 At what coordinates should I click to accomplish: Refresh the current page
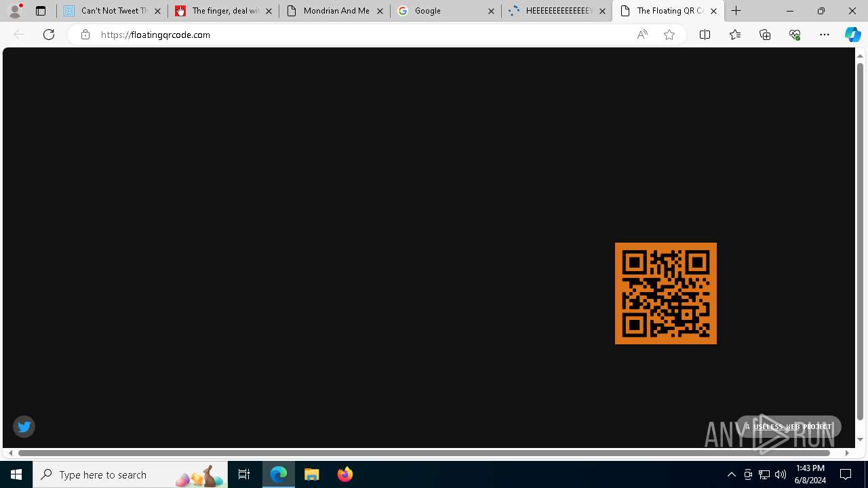click(x=49, y=35)
